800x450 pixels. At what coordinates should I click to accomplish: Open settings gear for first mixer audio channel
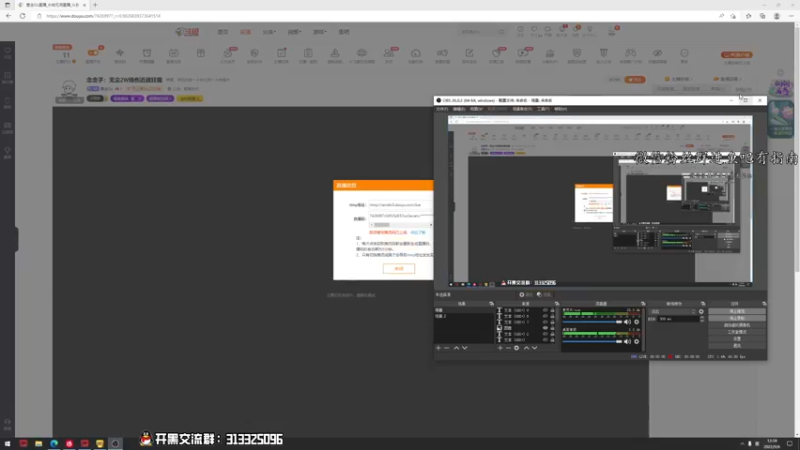coord(636,322)
